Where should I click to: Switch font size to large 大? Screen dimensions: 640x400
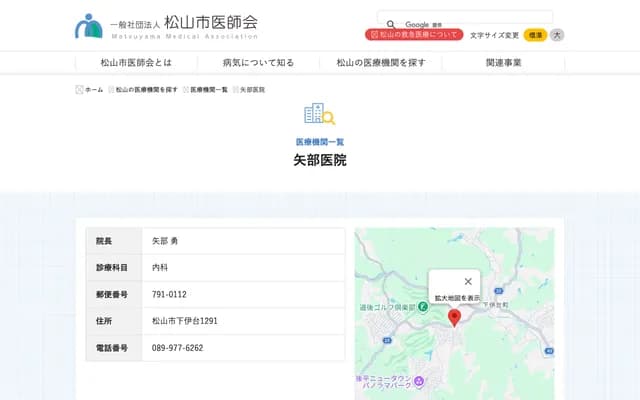(x=557, y=35)
